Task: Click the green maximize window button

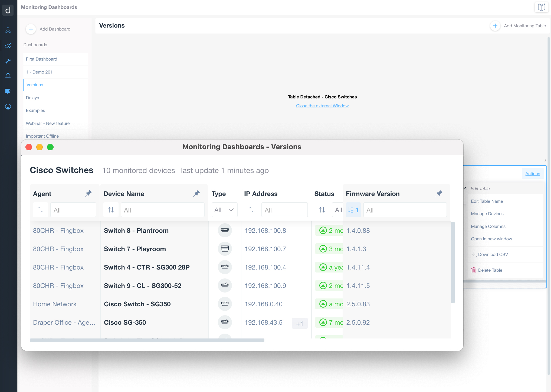Action: coord(50,147)
